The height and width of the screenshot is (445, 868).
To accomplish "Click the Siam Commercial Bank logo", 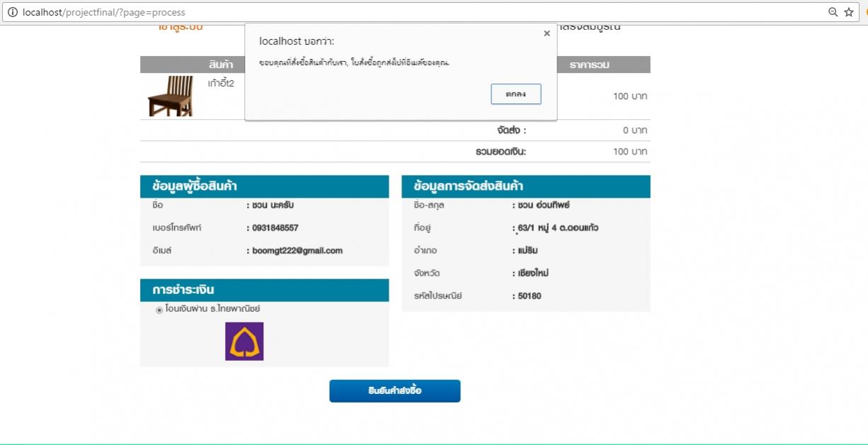I will pyautogui.click(x=244, y=342).
